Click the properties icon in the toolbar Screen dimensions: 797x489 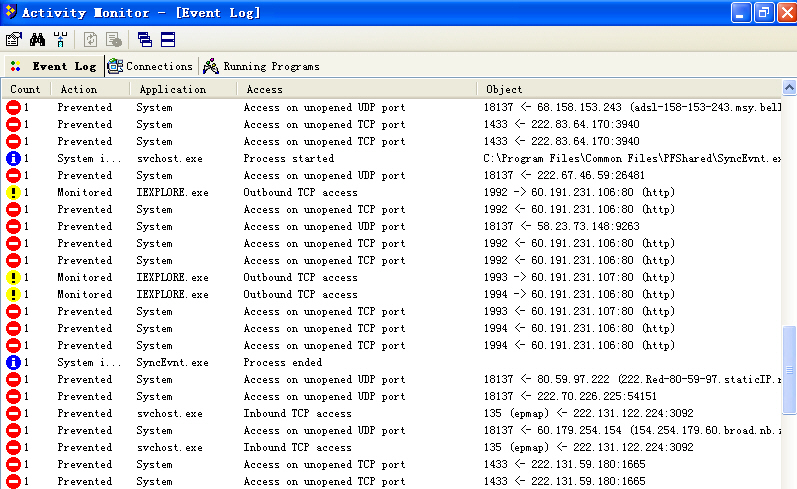pyautogui.click(x=13, y=40)
